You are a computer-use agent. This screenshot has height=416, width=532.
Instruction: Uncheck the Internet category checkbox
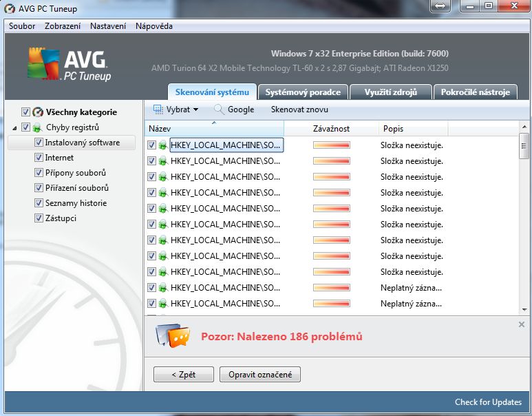[x=39, y=158]
